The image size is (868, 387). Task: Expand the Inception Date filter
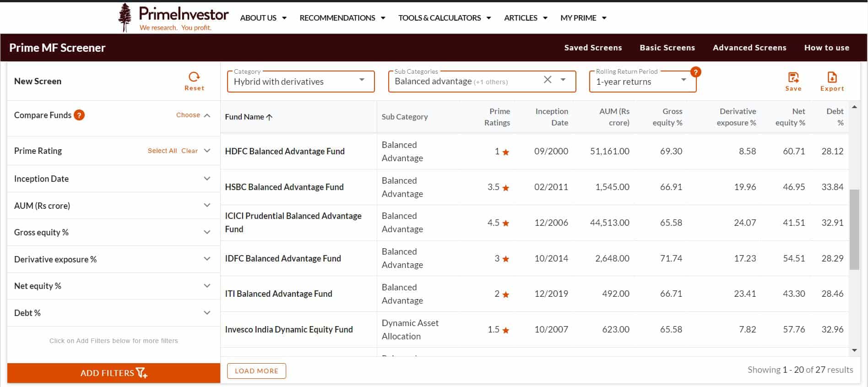pyautogui.click(x=207, y=179)
